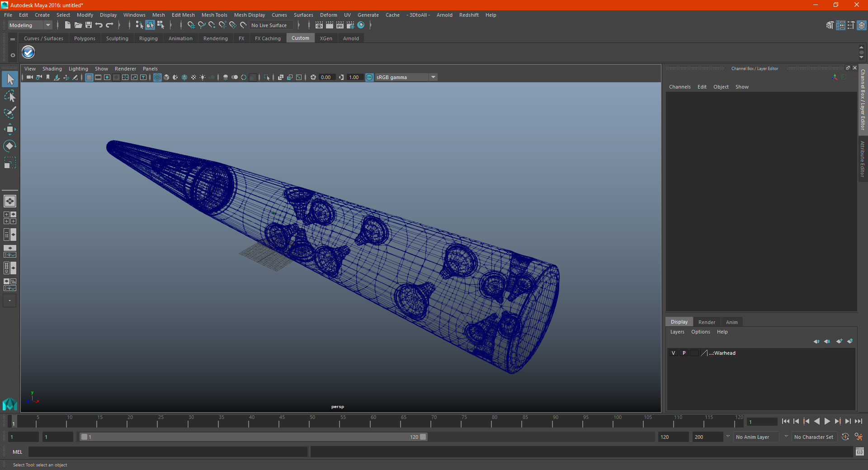Open Render Settings clapper icon
Viewport: 868px width, 470px height.
pyautogui.click(x=350, y=25)
